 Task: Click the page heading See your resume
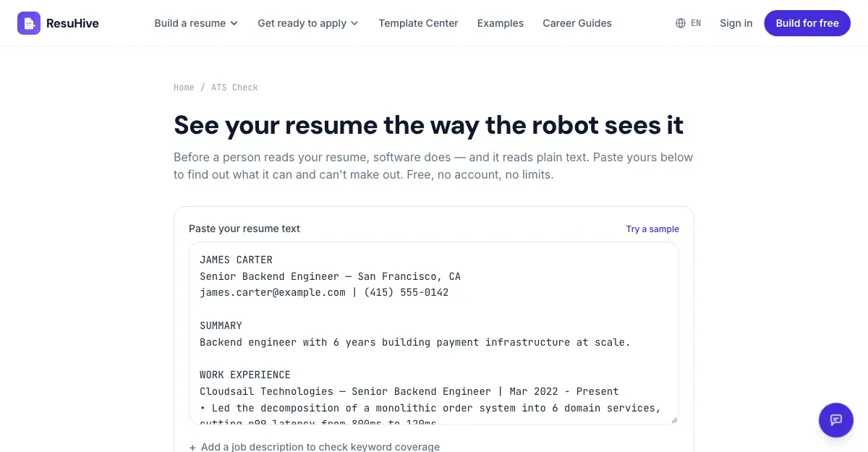[x=428, y=125]
